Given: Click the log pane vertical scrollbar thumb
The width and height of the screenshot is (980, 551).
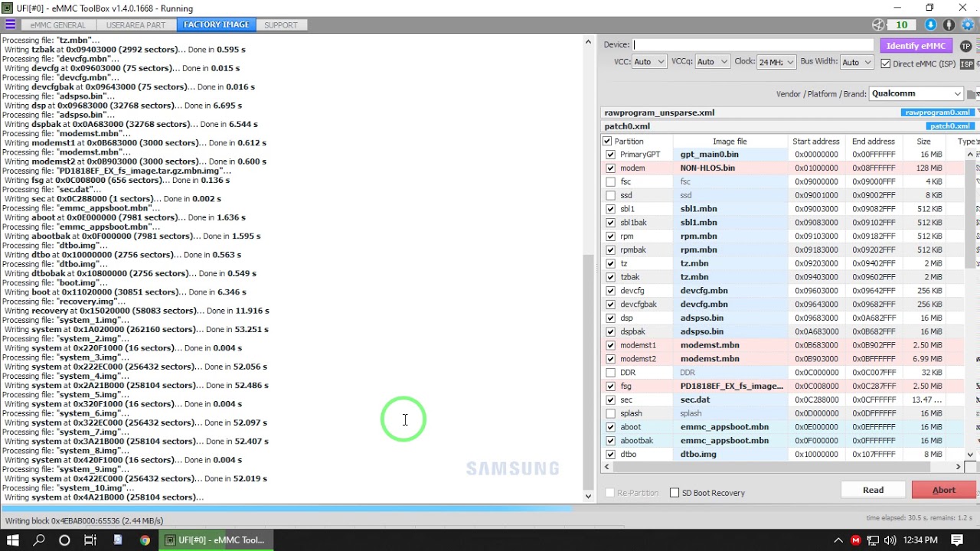Looking at the screenshot, I should (588, 371).
